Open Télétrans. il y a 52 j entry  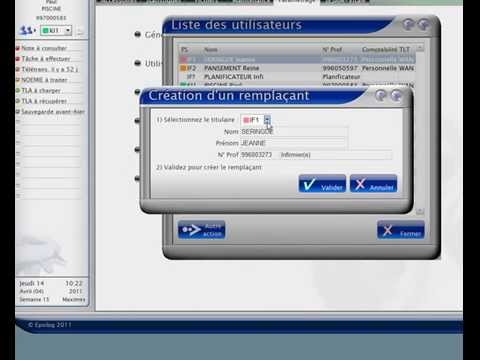[x=49, y=69]
